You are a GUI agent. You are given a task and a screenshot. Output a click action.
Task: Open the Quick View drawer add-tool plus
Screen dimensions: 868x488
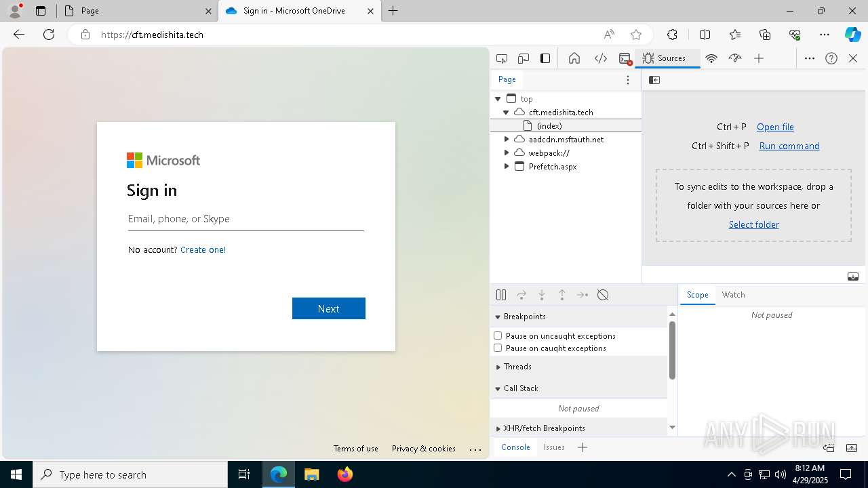tap(583, 447)
